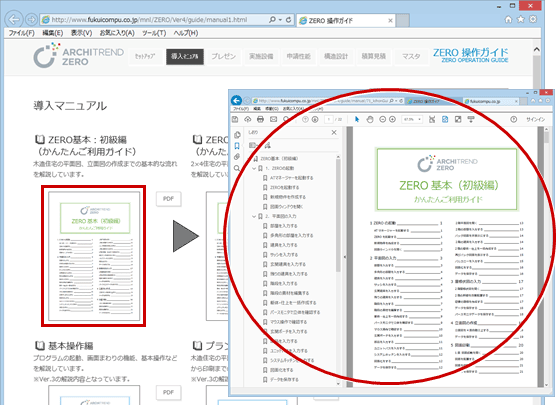558x405 pixels.
Task: Open the PDF viewer help question-mark icon
Action: tap(514, 119)
